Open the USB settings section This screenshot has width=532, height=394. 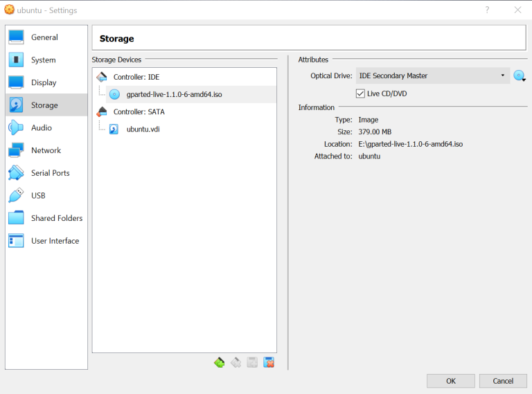click(38, 195)
